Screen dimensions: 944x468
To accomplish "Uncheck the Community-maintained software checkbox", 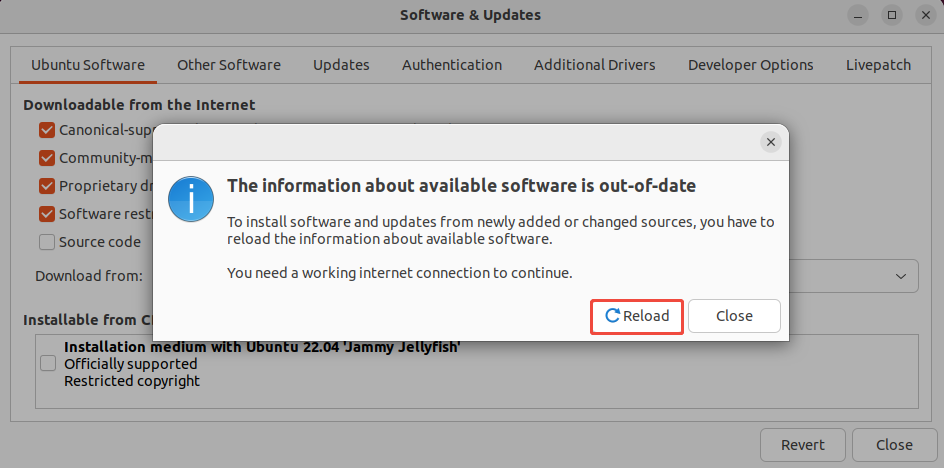I will [47, 158].
